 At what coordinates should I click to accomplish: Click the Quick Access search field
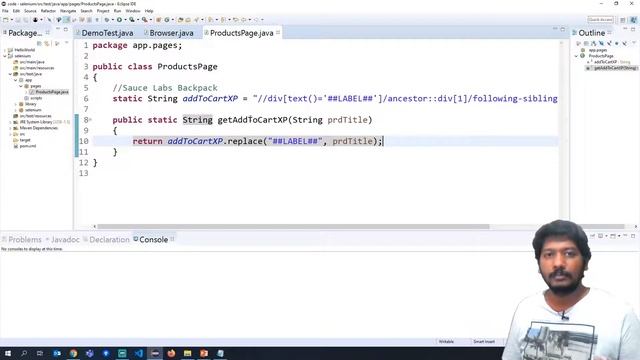click(600, 20)
